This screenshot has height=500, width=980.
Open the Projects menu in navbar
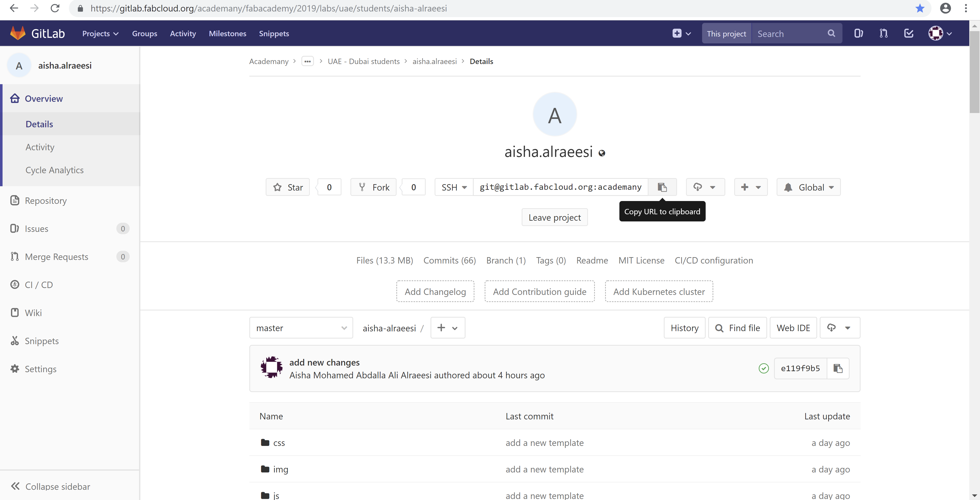[100, 33]
